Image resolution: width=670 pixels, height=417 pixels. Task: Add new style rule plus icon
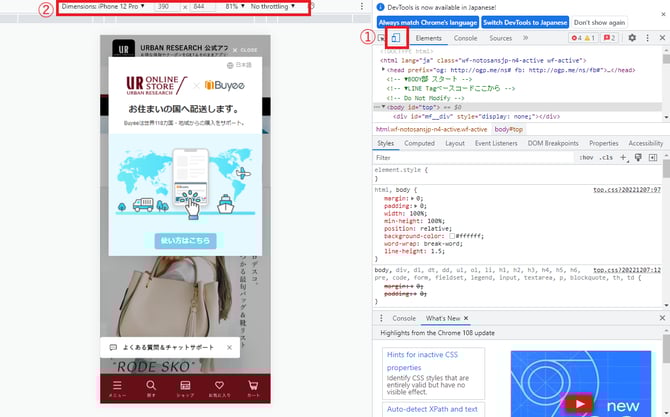pos(623,158)
